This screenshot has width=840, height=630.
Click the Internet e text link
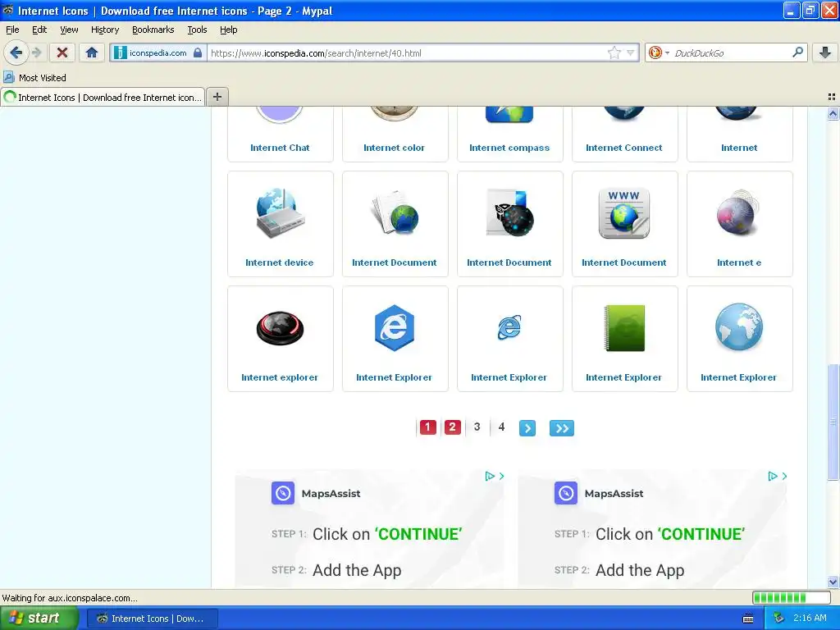(739, 262)
